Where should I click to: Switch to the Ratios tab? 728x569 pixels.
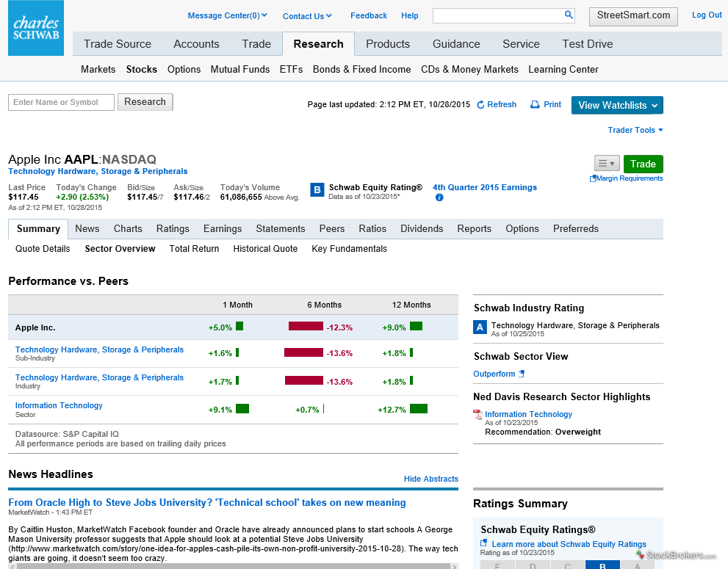coord(372,229)
